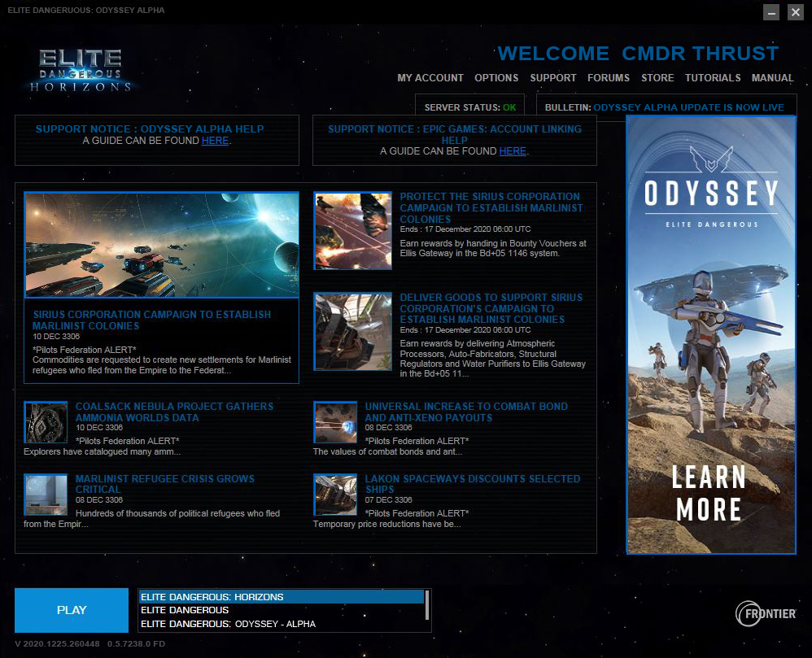This screenshot has width=812, height=658.
Task: Open the large Sirius Corporation campaign image
Action: click(162, 245)
